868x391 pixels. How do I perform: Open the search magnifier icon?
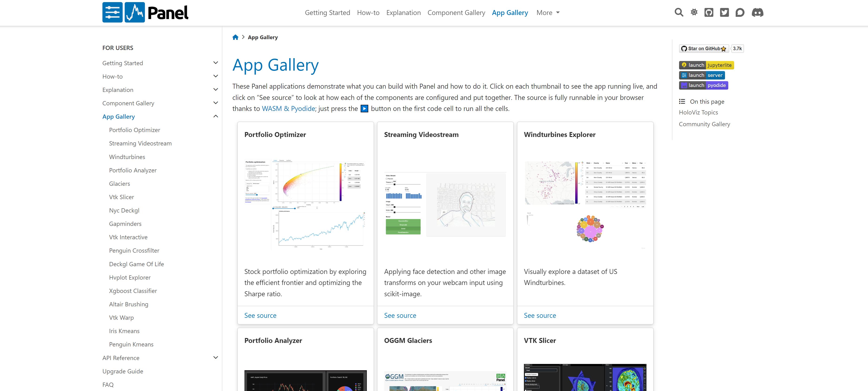click(679, 12)
